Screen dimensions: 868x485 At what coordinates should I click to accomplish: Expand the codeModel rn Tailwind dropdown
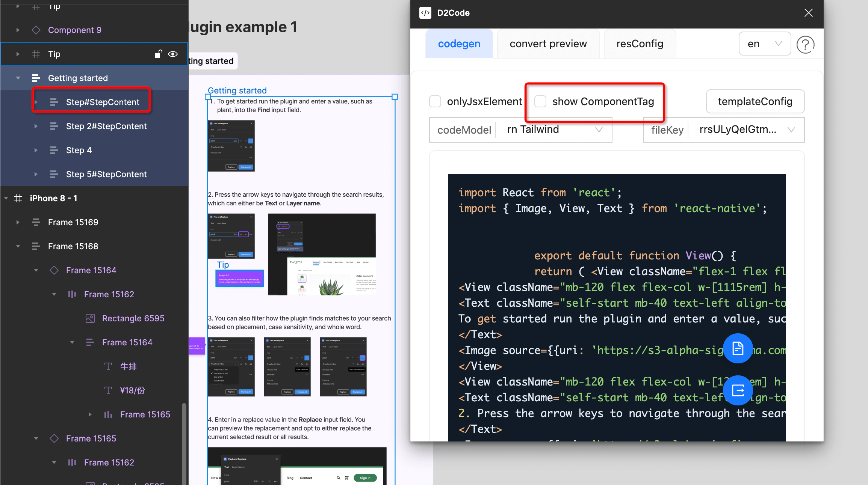click(x=599, y=130)
